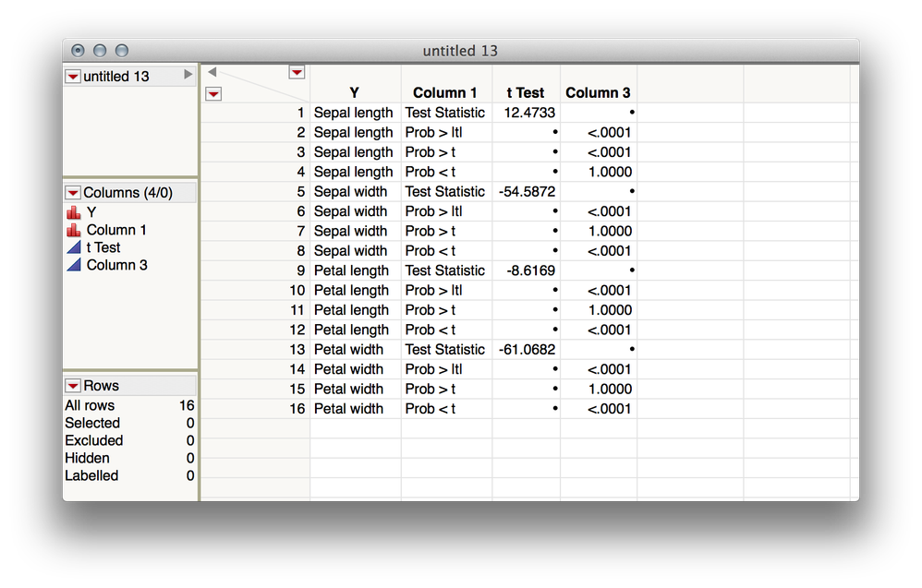Open the untitled 13 table red triangle menu
The height and width of the screenshot is (588, 922).
pyautogui.click(x=73, y=77)
